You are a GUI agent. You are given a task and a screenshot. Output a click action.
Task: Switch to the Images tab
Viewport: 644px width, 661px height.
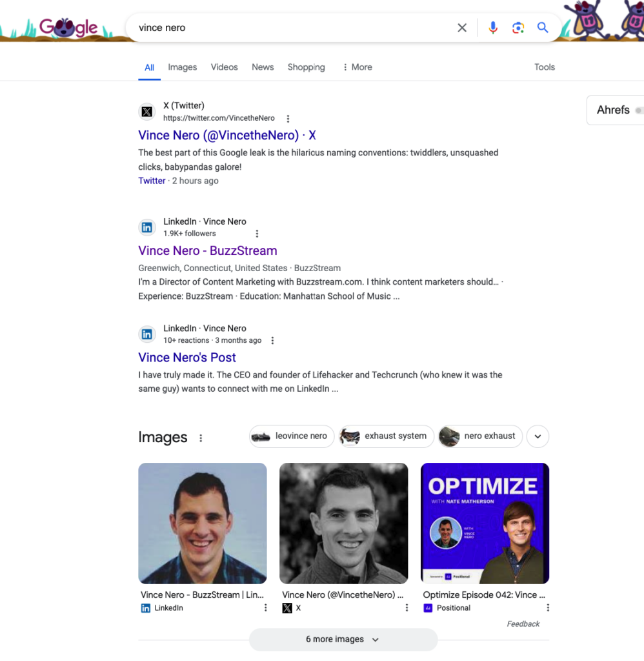(183, 67)
